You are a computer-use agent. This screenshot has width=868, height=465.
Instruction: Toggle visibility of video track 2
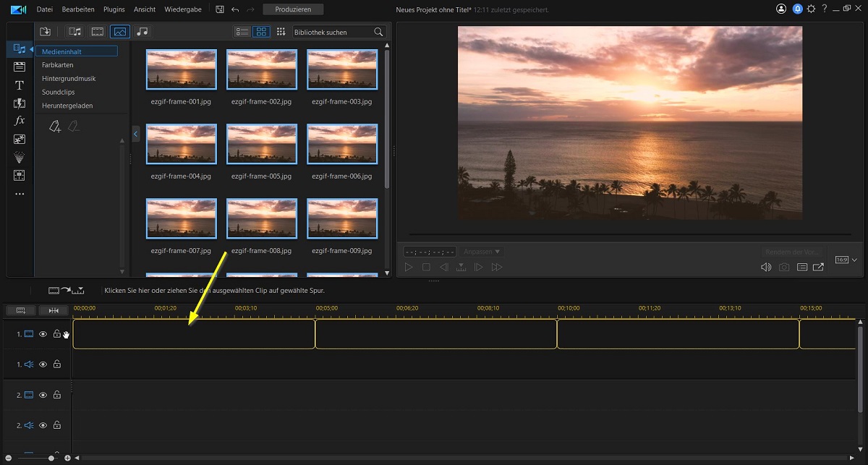point(43,395)
